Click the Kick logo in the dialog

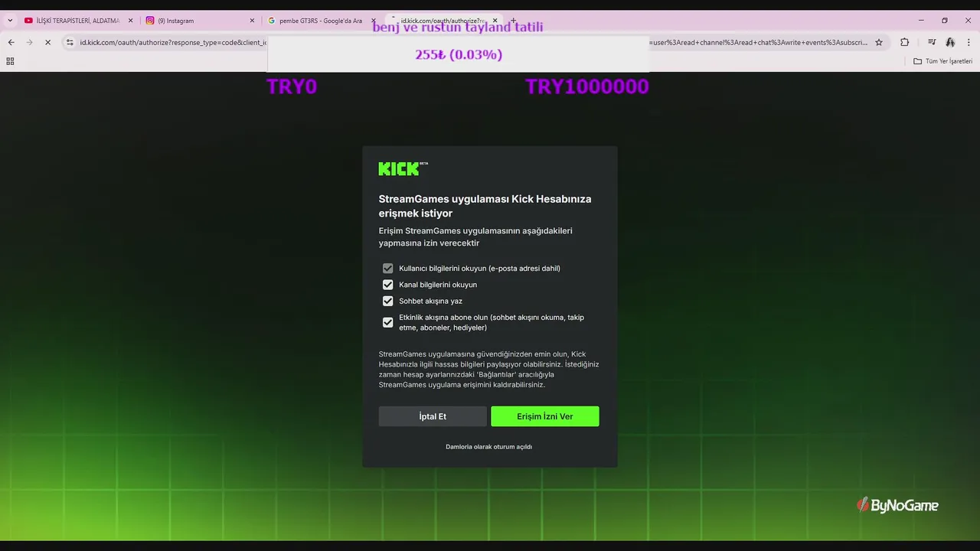(403, 168)
